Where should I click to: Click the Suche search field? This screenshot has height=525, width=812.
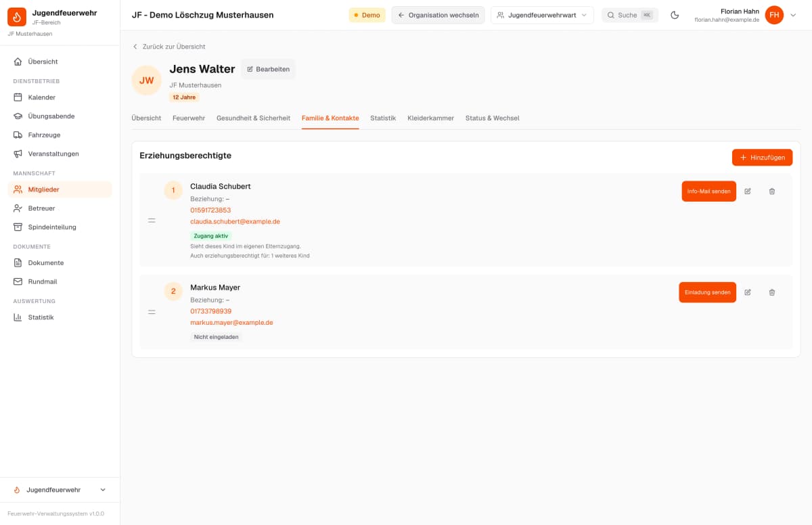click(x=630, y=15)
